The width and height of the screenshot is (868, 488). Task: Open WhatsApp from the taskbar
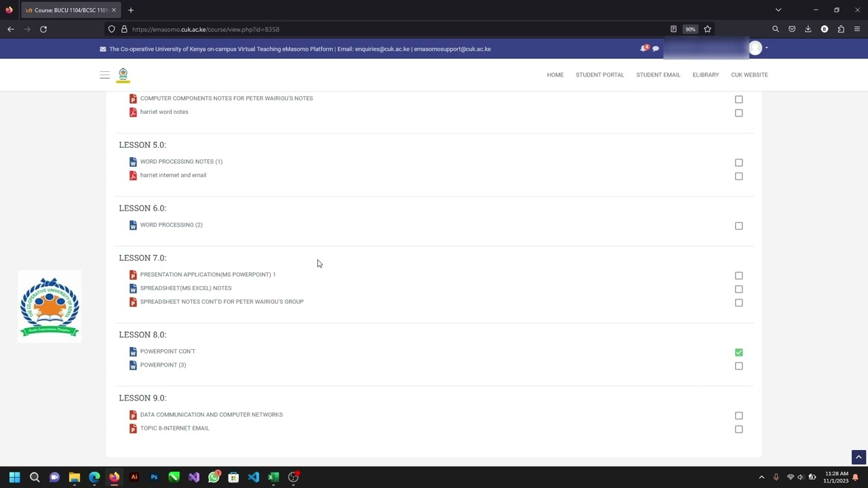(214, 477)
